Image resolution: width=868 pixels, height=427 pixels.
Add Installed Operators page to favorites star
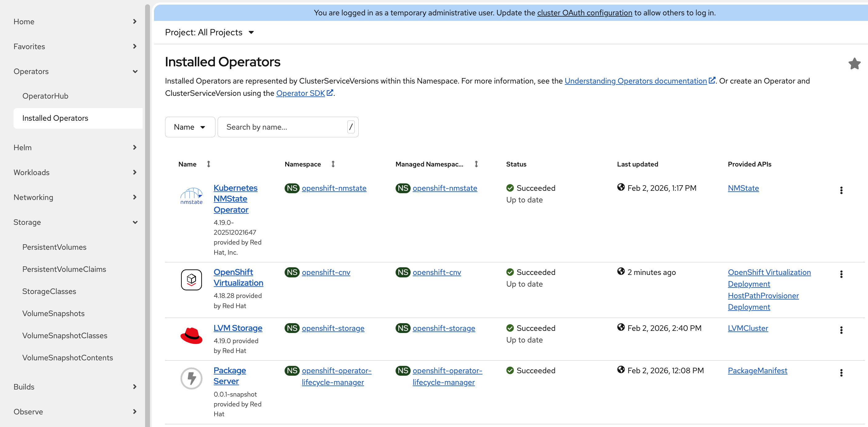pyautogui.click(x=854, y=64)
